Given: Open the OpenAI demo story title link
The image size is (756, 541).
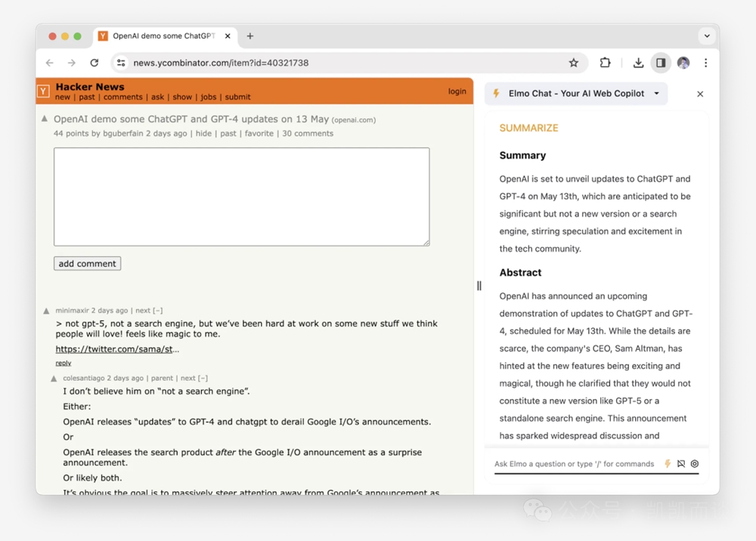Looking at the screenshot, I should (191, 119).
